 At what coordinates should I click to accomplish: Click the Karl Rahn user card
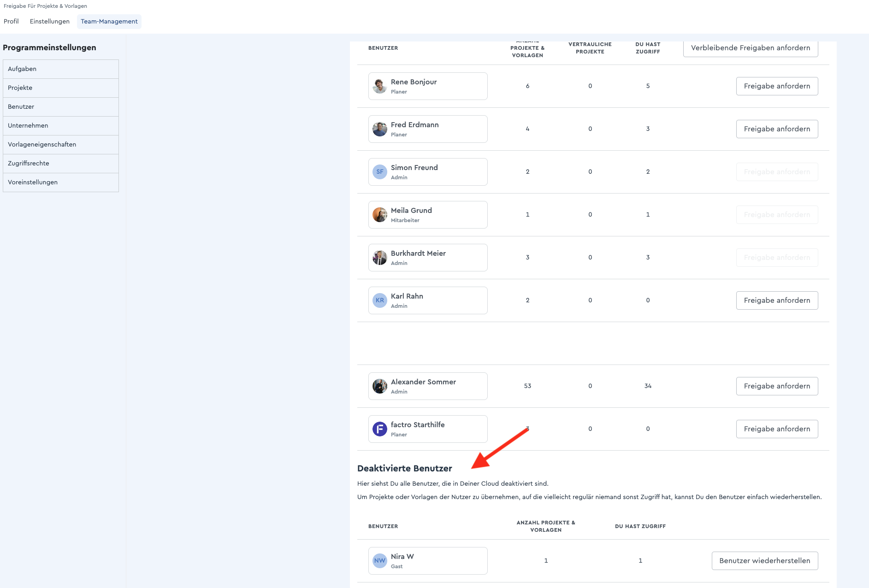428,300
